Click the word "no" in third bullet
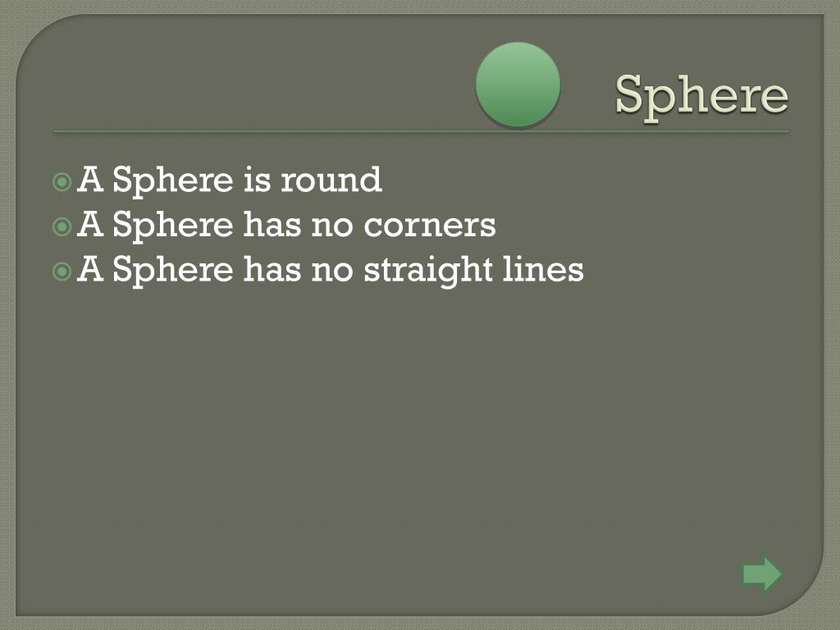 (x=332, y=271)
